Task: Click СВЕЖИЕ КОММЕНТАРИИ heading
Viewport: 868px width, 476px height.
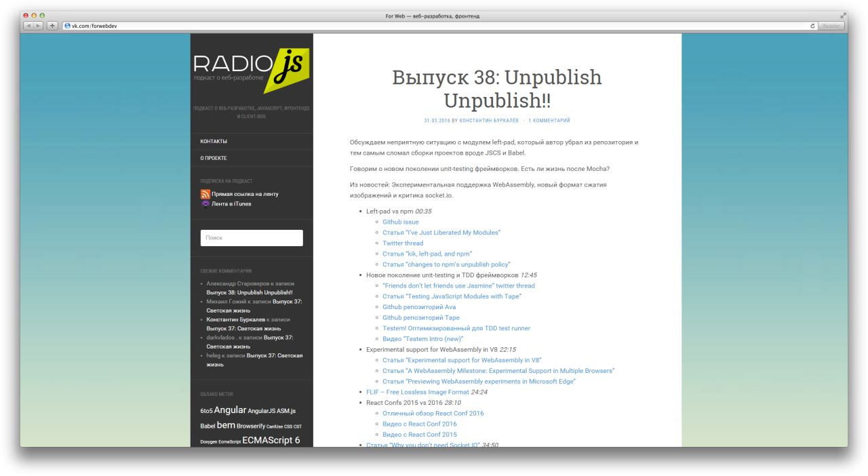Action: [x=226, y=271]
